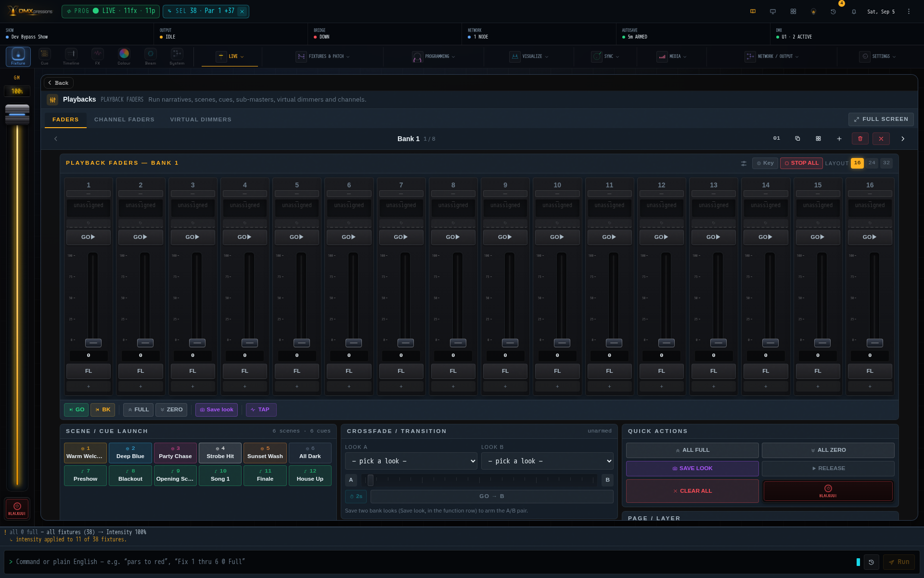Open the Look B dropdown

pos(547,461)
